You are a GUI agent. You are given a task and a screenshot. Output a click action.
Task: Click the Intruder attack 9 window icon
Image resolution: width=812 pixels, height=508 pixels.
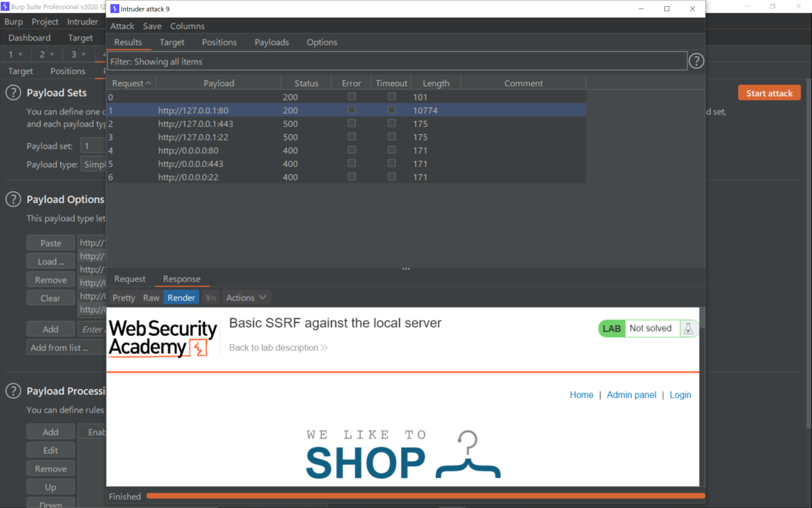114,9
